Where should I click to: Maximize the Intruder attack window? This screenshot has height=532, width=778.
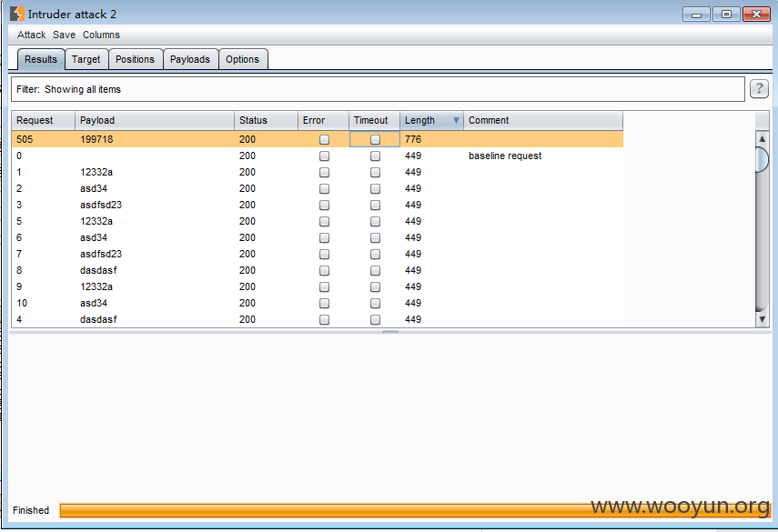726,15
